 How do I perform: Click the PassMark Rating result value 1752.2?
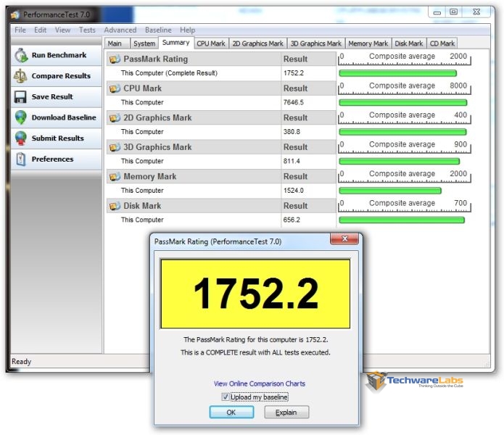pyautogui.click(x=294, y=73)
